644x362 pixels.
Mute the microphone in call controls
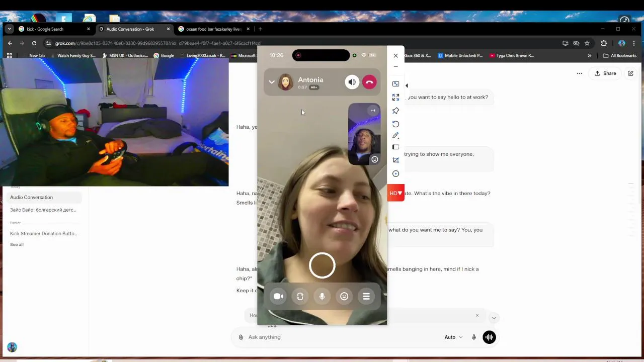[x=322, y=297]
